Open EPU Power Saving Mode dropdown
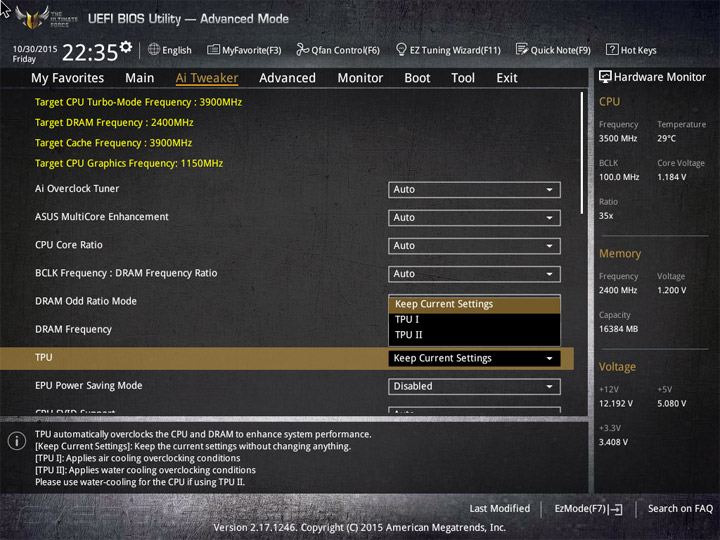 point(474,386)
